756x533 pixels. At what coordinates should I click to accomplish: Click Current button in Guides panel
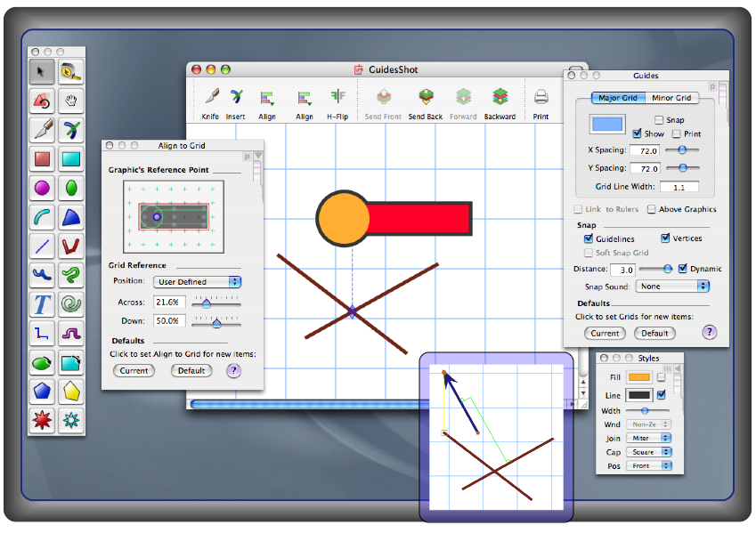click(x=606, y=333)
